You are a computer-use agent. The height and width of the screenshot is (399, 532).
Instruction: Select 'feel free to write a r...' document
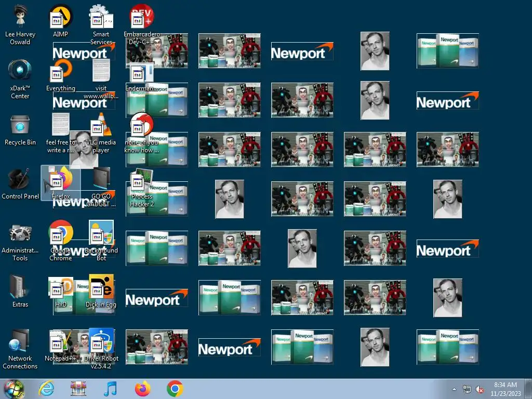(60, 133)
